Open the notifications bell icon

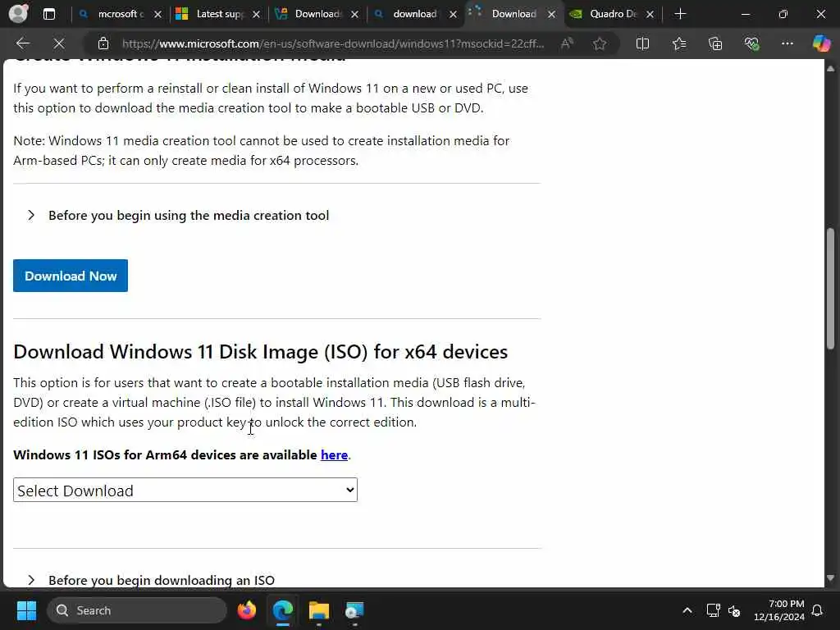point(818,610)
